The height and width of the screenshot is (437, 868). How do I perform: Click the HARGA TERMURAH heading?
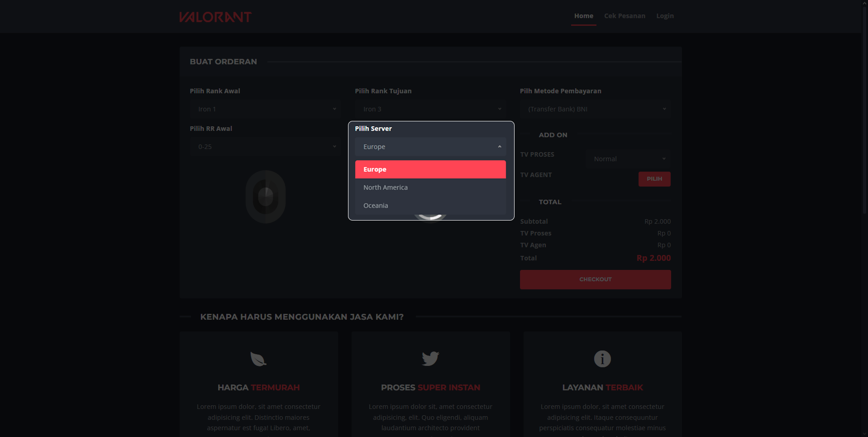[x=258, y=388]
